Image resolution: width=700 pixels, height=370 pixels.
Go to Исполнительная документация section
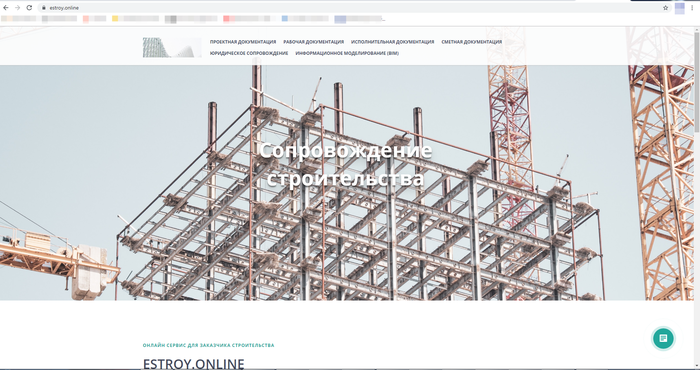(x=392, y=42)
